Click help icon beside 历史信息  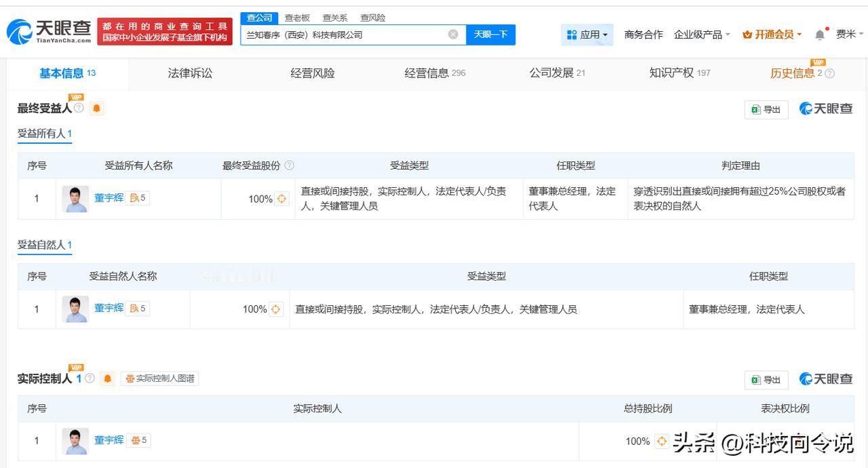pyautogui.click(x=829, y=74)
